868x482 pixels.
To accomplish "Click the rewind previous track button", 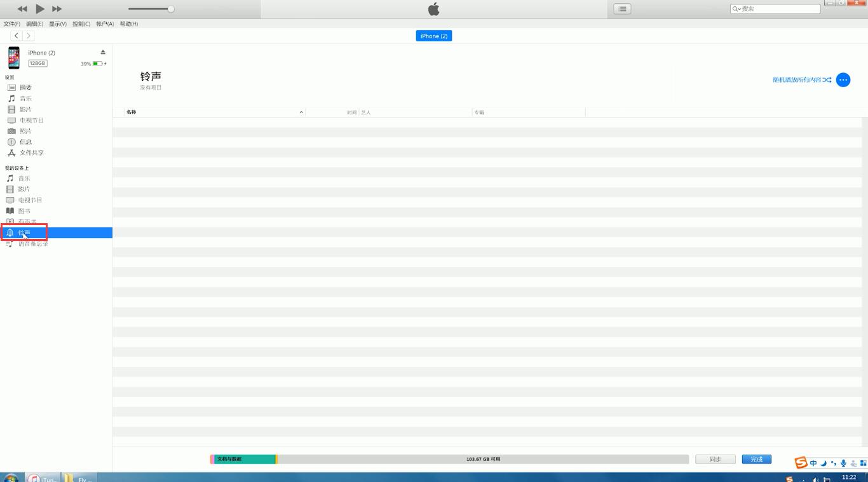I will [22, 9].
